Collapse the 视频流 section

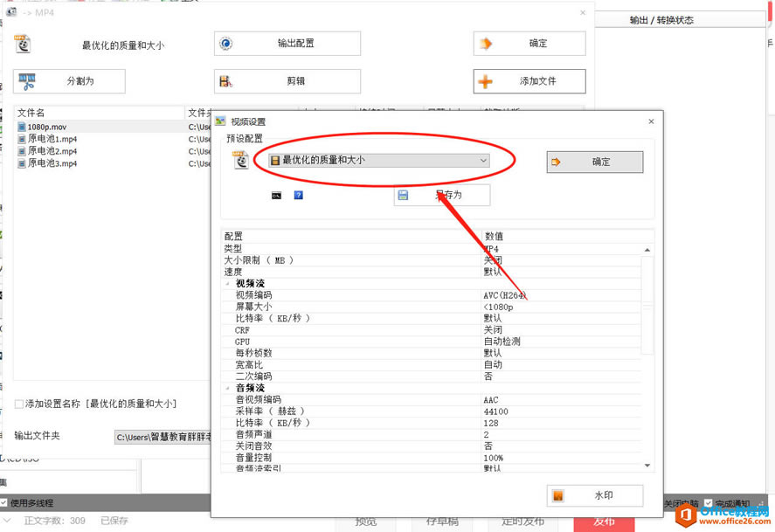click(228, 284)
